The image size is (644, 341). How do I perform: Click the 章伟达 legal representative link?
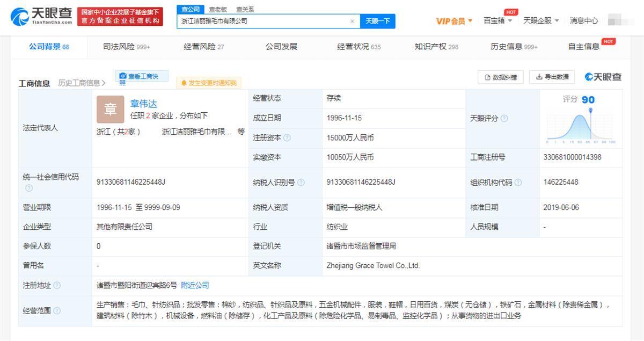(143, 104)
